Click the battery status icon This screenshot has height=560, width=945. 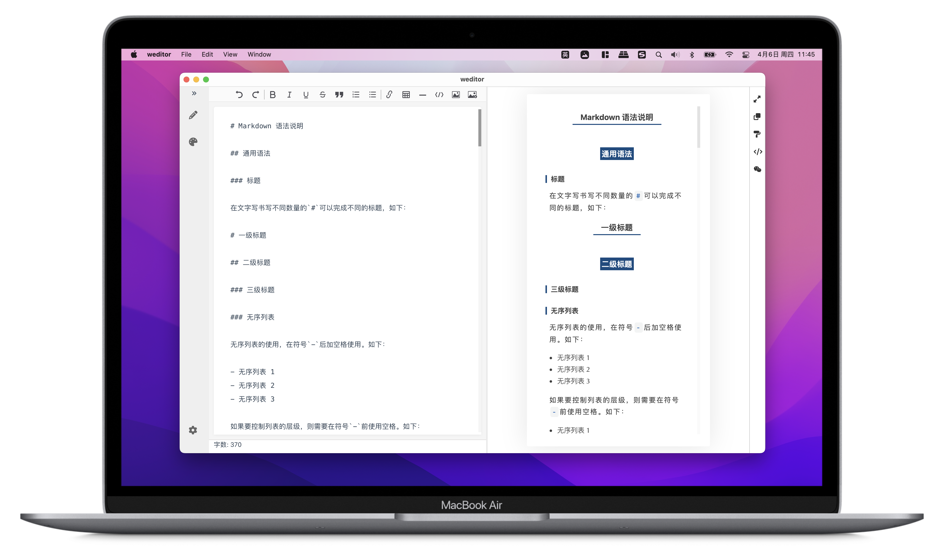click(710, 55)
